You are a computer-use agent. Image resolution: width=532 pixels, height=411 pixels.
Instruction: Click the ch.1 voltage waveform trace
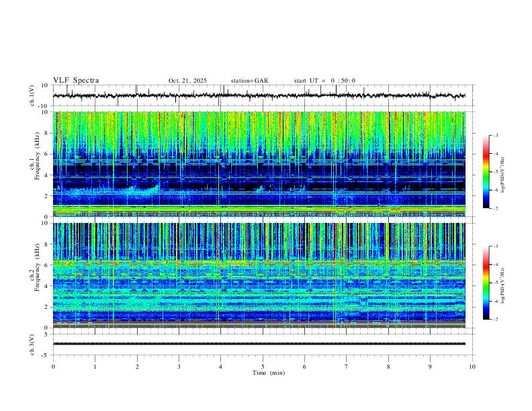[x=259, y=95]
